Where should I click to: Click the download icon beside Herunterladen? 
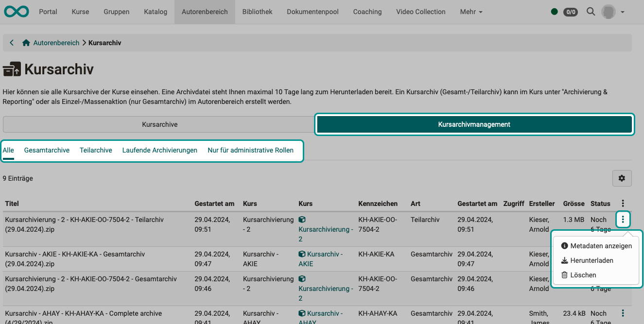(x=564, y=260)
